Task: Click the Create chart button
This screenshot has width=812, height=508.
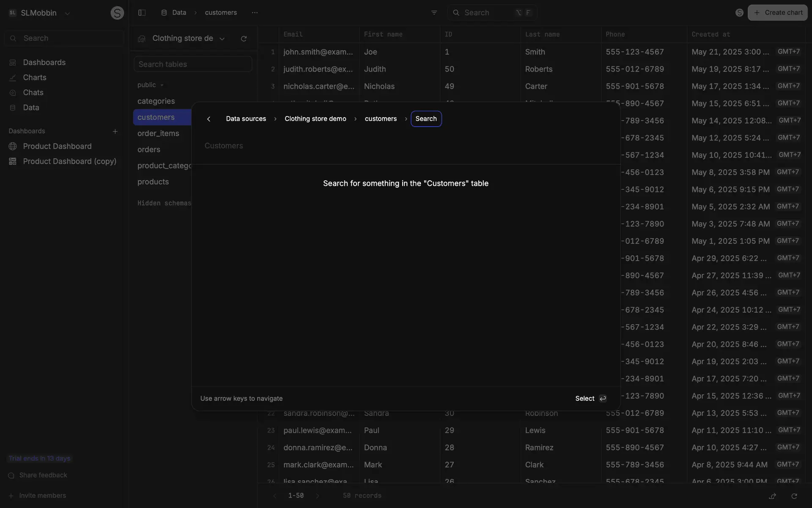Action: point(777,13)
